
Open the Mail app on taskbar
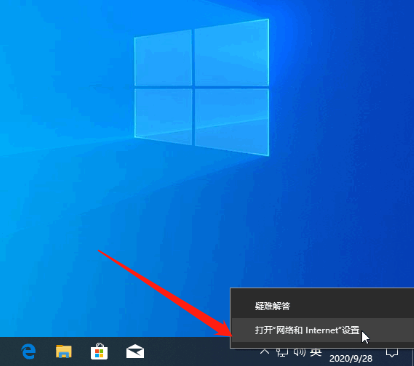[135, 352]
